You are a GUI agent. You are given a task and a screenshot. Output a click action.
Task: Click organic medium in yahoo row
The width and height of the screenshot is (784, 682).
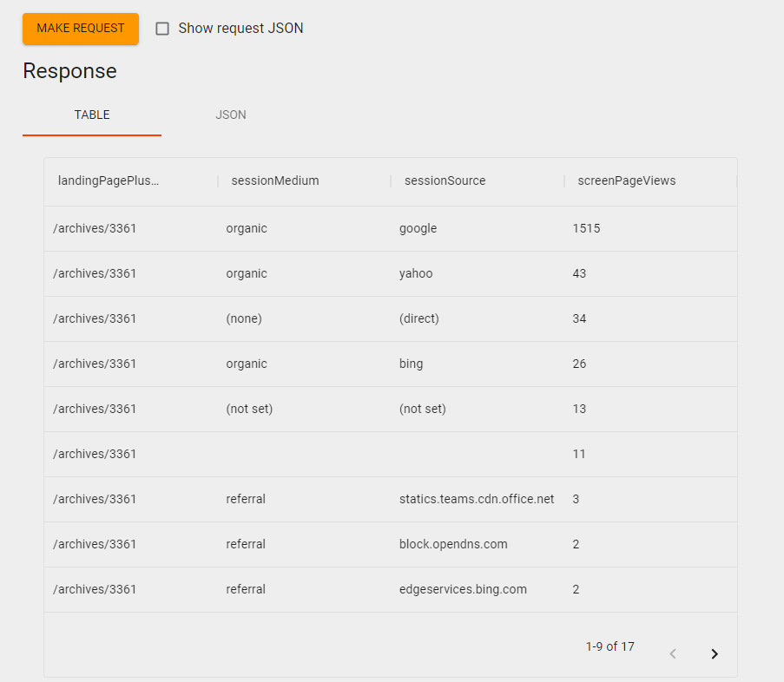(x=247, y=274)
